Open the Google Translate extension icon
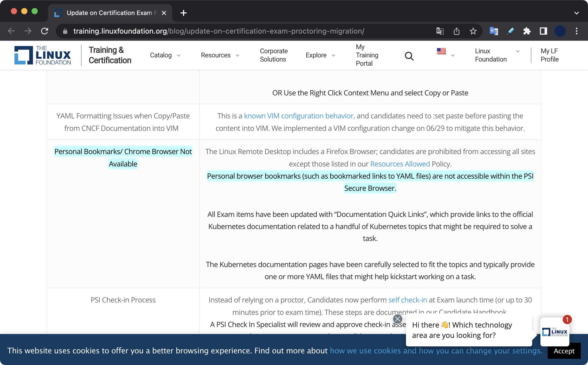Screen dimensions: 588x365 (494, 31)
